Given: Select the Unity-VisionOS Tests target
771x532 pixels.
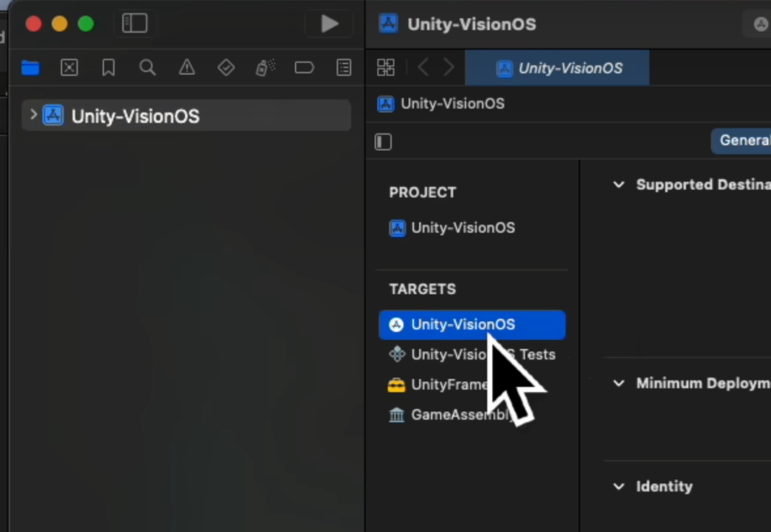Looking at the screenshot, I should tap(472, 354).
